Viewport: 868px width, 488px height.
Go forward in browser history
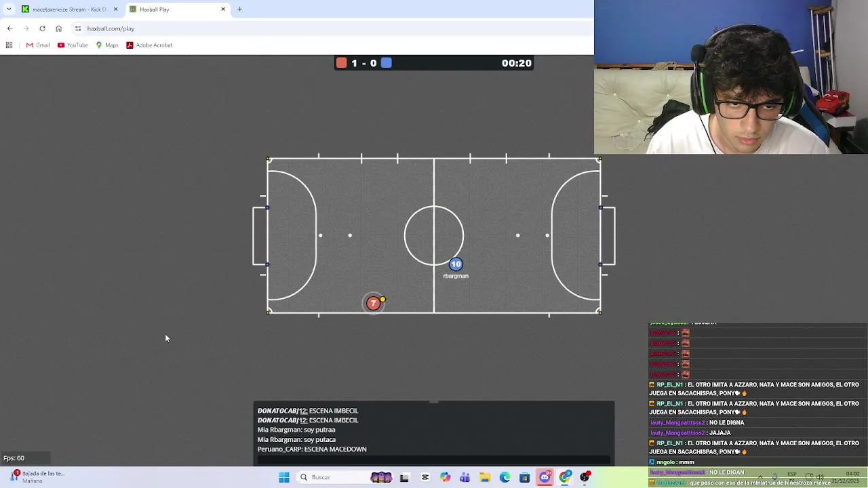(x=26, y=28)
